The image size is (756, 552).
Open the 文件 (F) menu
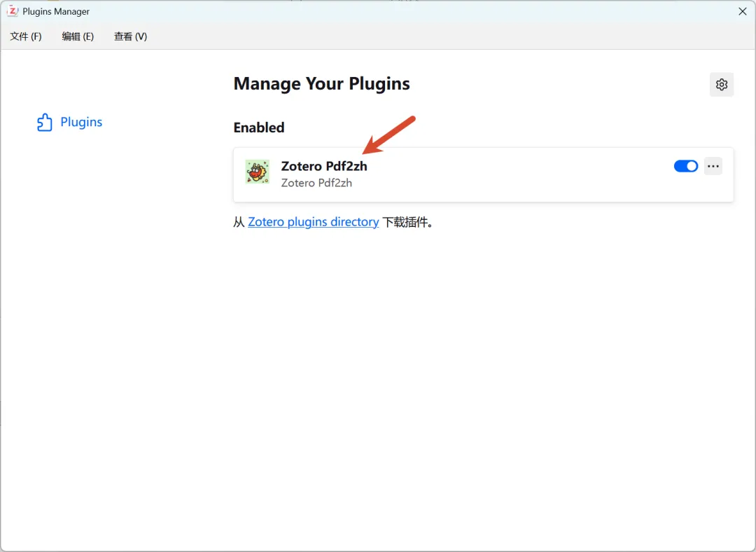tap(26, 36)
